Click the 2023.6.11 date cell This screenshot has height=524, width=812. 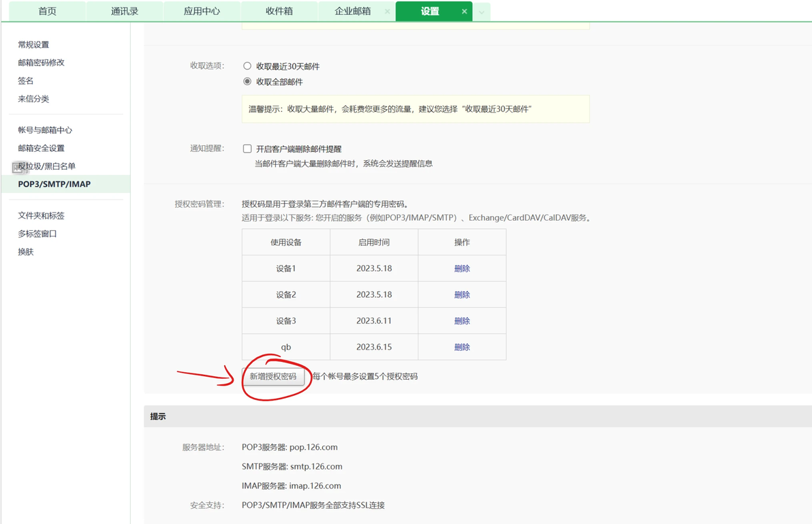click(374, 321)
